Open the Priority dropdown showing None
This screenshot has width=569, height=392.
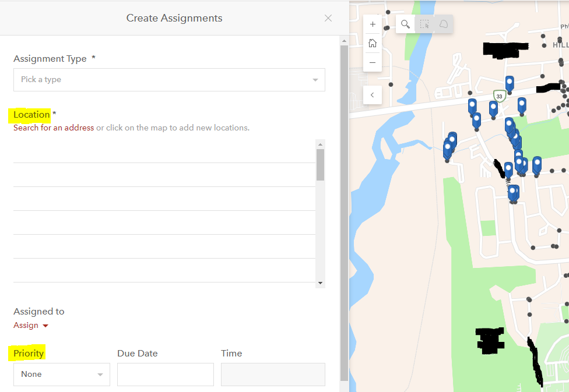[61, 375]
